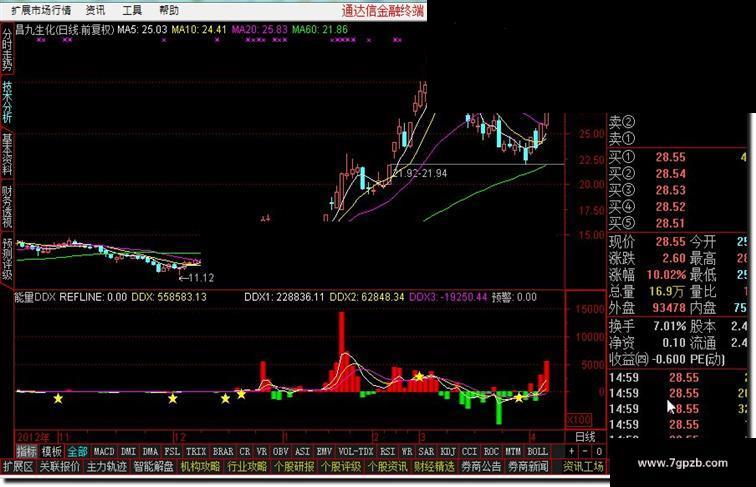Click the 能量DDX indicator name

coord(34,297)
